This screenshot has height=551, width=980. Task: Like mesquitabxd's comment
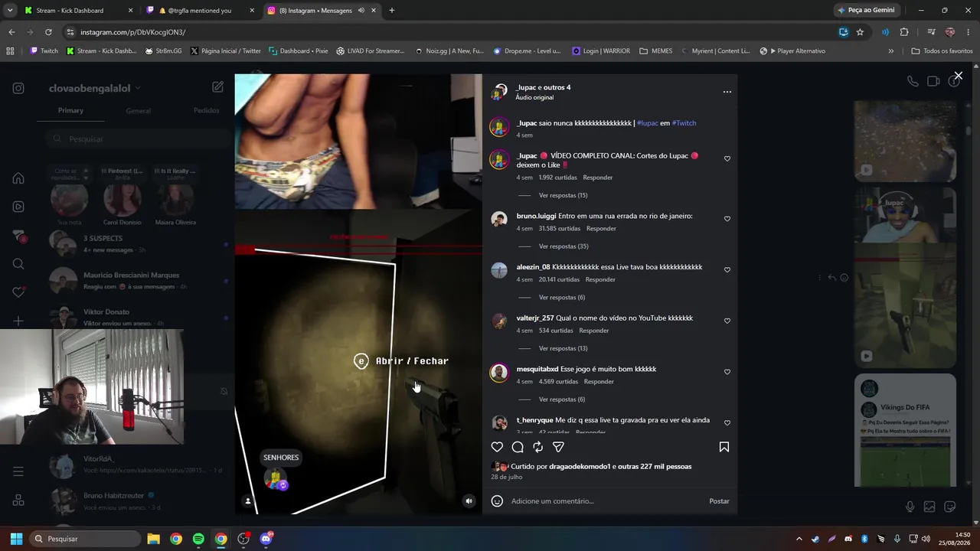point(727,372)
